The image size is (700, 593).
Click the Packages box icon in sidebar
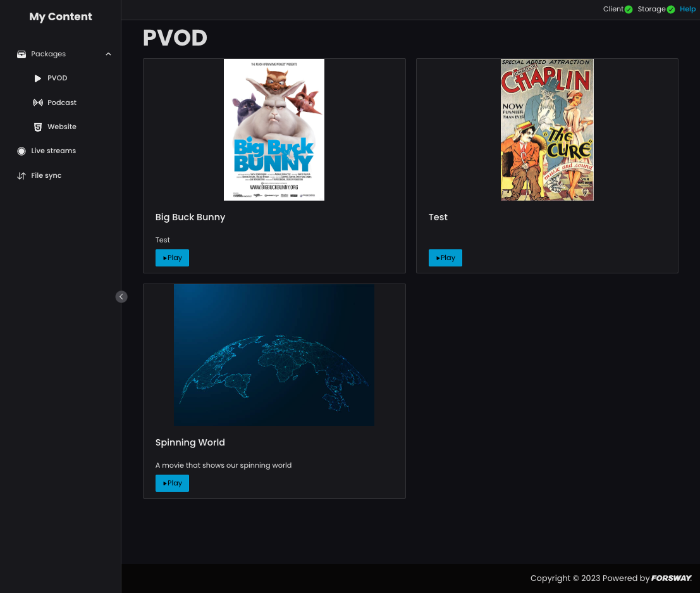[21, 54]
